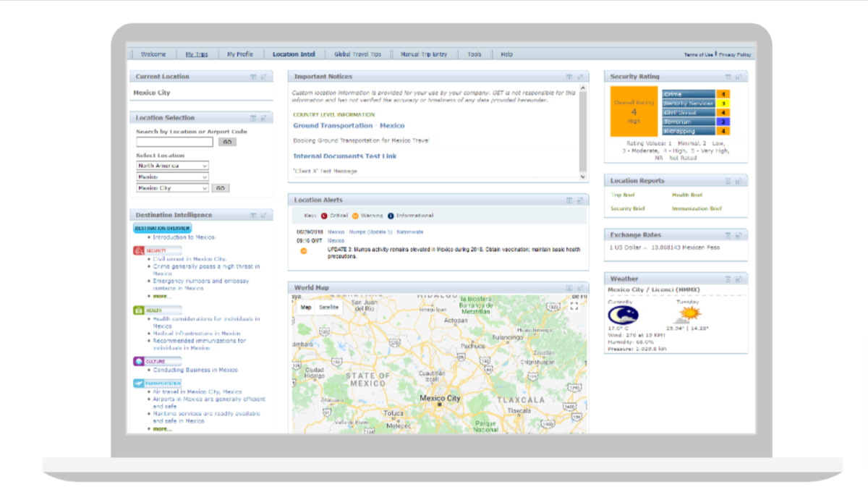868x500 pixels.
Task: Open the Ground Transportation - Mexico link
Action: [349, 126]
